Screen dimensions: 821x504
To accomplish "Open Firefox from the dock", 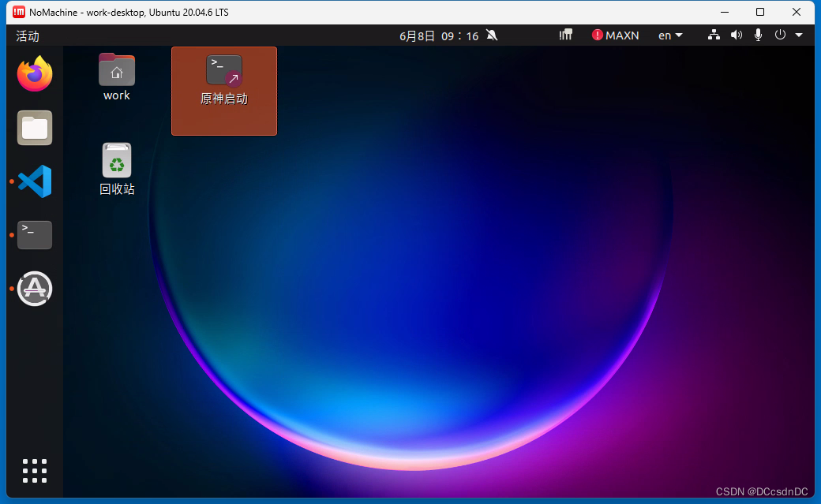I will [x=34, y=73].
